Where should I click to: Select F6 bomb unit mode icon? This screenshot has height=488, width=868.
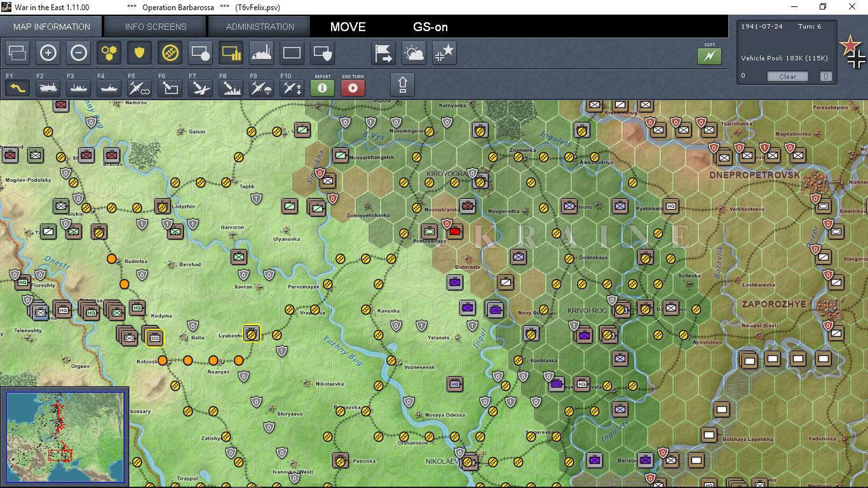(170, 88)
